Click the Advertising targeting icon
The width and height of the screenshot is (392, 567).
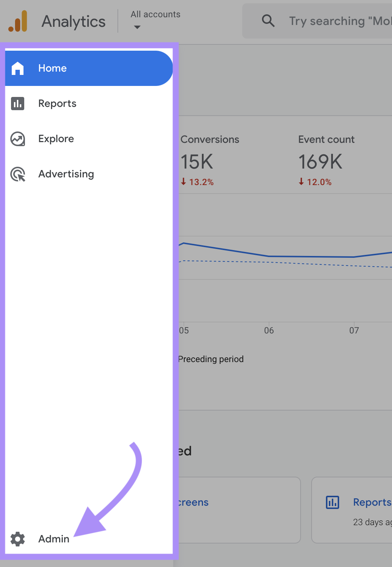pos(18,174)
